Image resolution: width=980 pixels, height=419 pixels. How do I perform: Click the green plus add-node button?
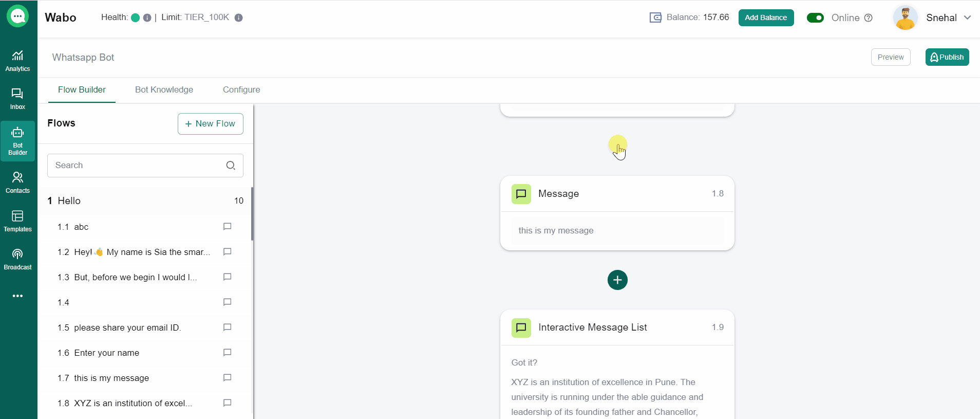(617, 280)
